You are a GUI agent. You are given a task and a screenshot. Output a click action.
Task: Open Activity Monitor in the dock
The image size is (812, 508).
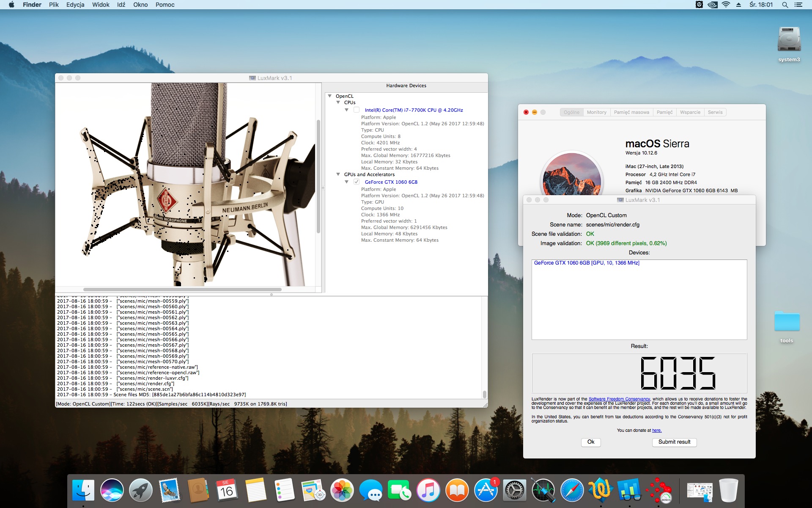tap(543, 490)
